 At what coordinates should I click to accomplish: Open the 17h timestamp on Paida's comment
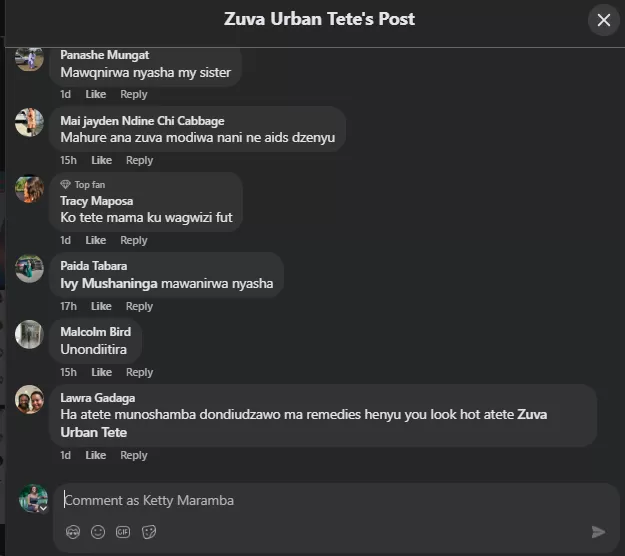68,306
